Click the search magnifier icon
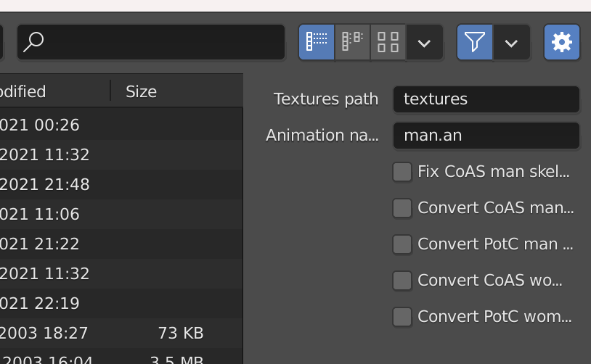 click(33, 43)
